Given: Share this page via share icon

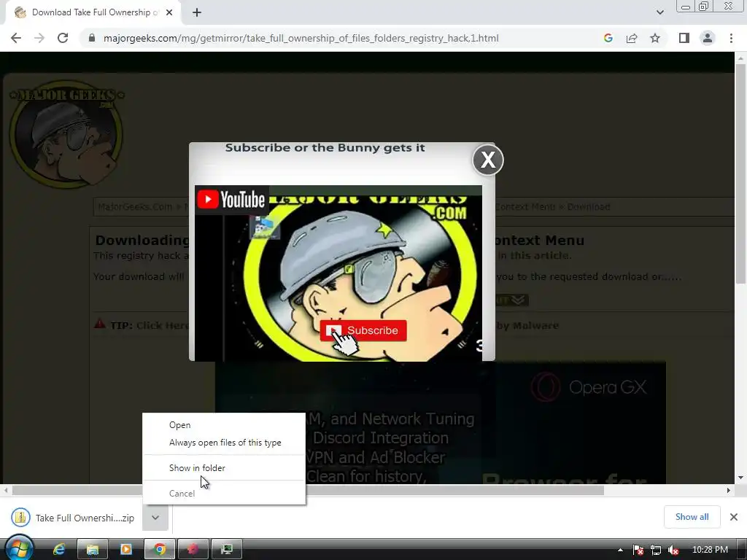Looking at the screenshot, I should click(632, 38).
